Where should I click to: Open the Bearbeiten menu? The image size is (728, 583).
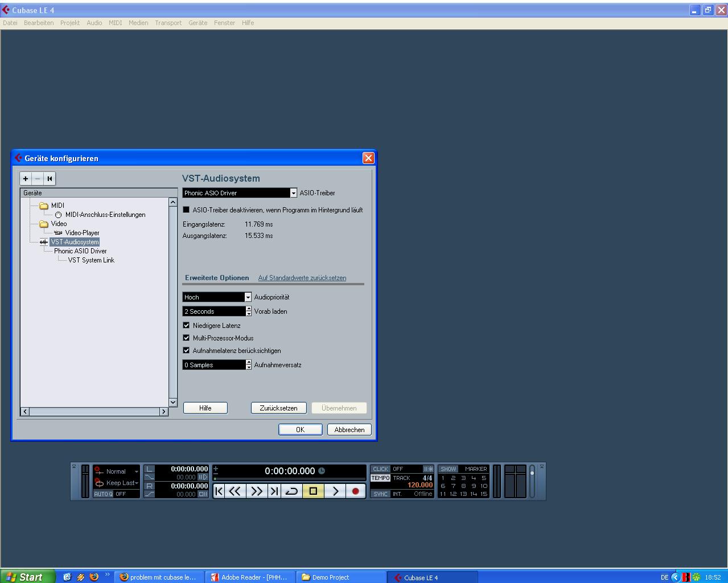39,23
